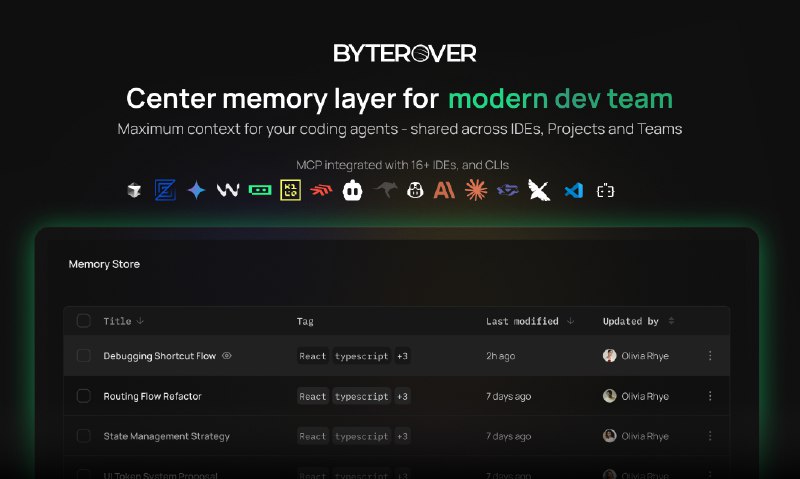Image resolution: width=800 pixels, height=479 pixels.
Task: Sort by Last modified column arrow
Action: tap(570, 321)
